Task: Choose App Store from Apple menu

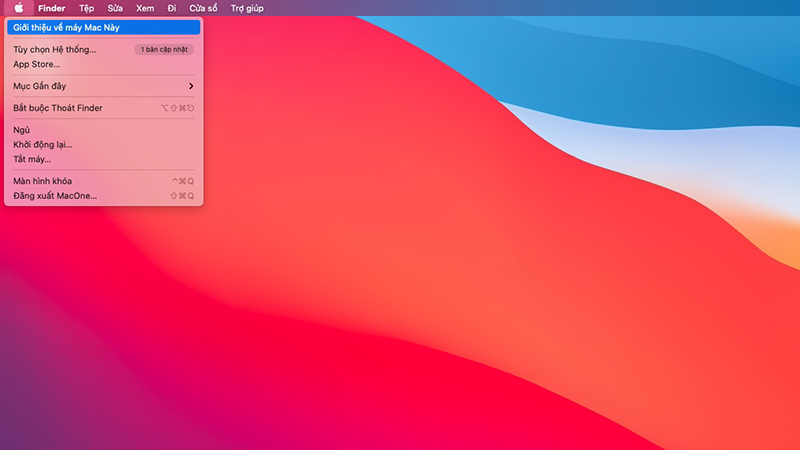Action: [x=104, y=64]
